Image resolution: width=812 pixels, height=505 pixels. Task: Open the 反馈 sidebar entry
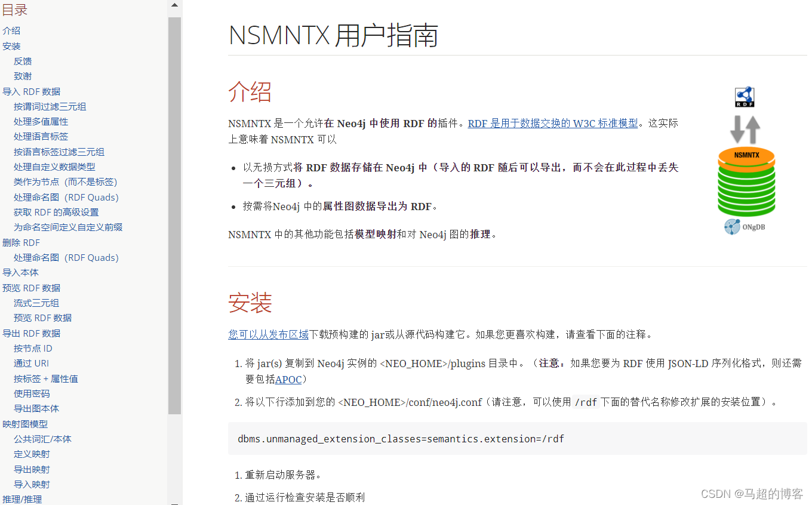[23, 61]
